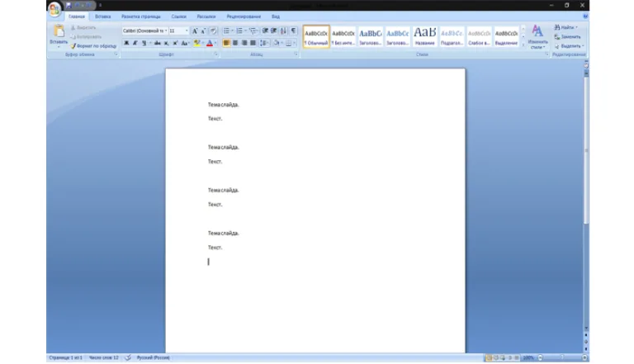Expand the styles gallery more arrow
Viewport: 634px width, 364px height.
[523, 45]
